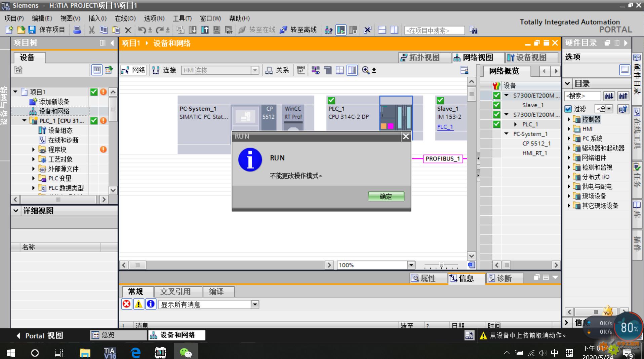Open the 项目(P) menu
The width and height of the screenshot is (644, 359).
point(14,18)
